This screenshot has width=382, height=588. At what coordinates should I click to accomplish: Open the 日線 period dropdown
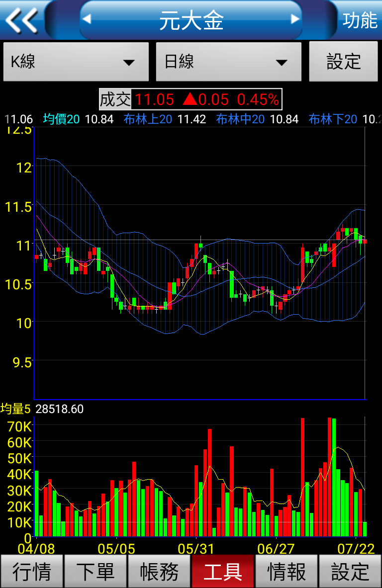click(228, 62)
